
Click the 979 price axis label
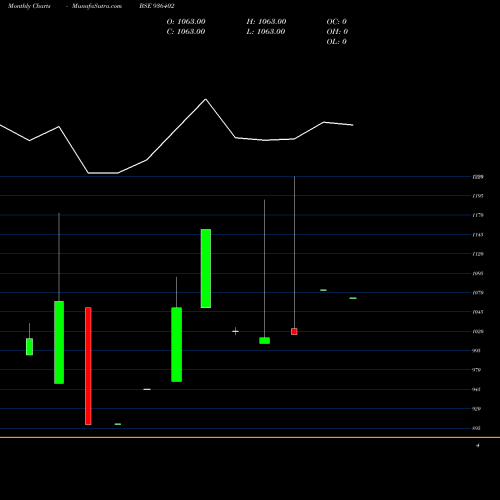[x=476, y=370]
